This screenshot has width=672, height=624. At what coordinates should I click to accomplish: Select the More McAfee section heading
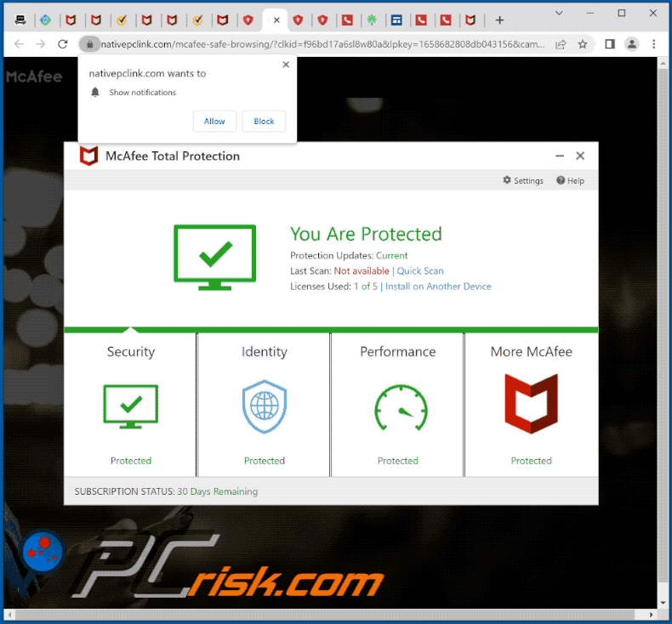(531, 352)
